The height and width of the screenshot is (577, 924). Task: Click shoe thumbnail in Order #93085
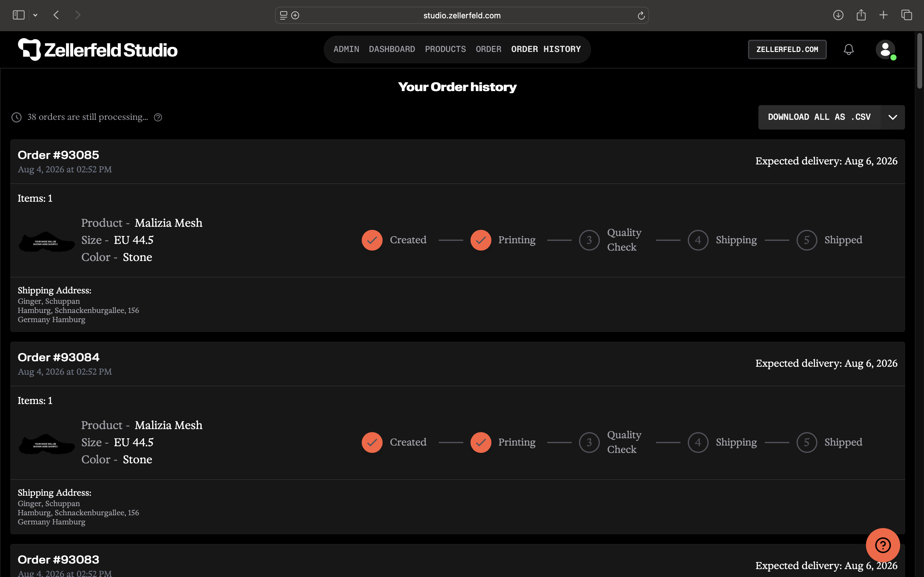coord(46,241)
